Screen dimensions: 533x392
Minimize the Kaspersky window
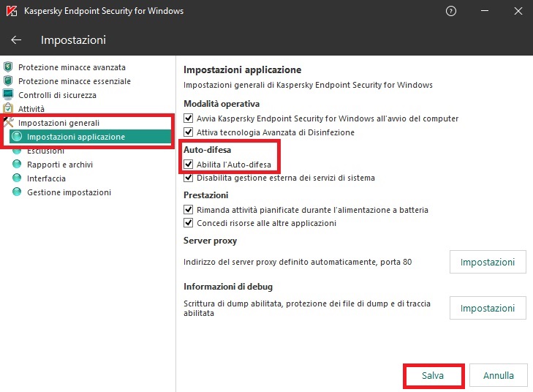[x=485, y=11]
